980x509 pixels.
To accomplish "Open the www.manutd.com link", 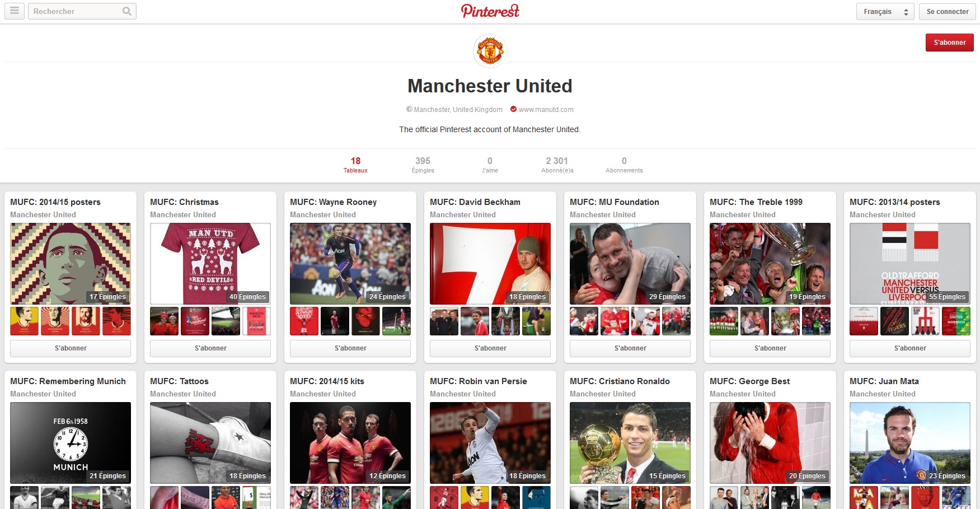I will pos(546,110).
